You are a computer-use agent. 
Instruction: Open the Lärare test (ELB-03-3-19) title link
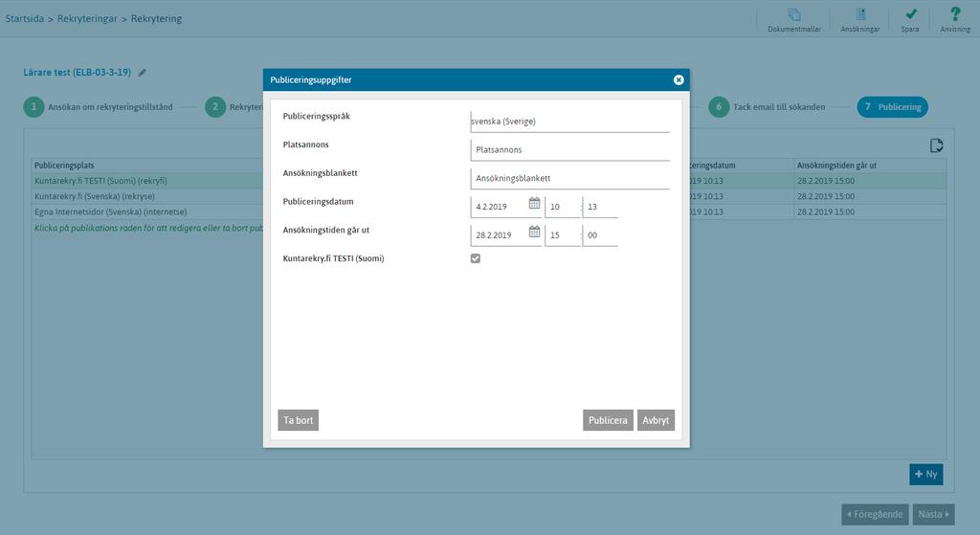[x=77, y=73]
